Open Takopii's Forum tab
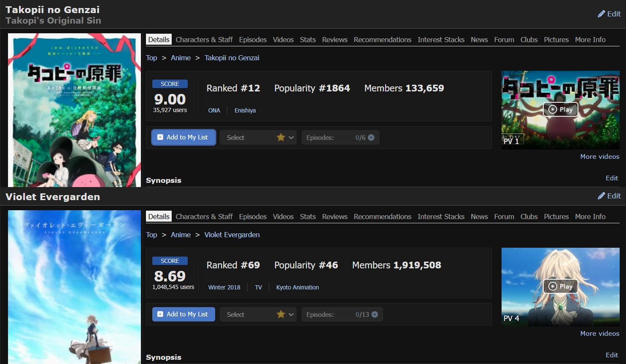Viewport: 626px width, 364px height. [x=504, y=40]
